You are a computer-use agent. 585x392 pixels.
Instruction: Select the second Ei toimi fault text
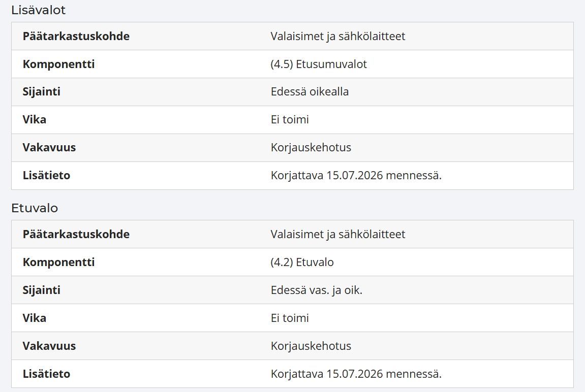click(290, 318)
